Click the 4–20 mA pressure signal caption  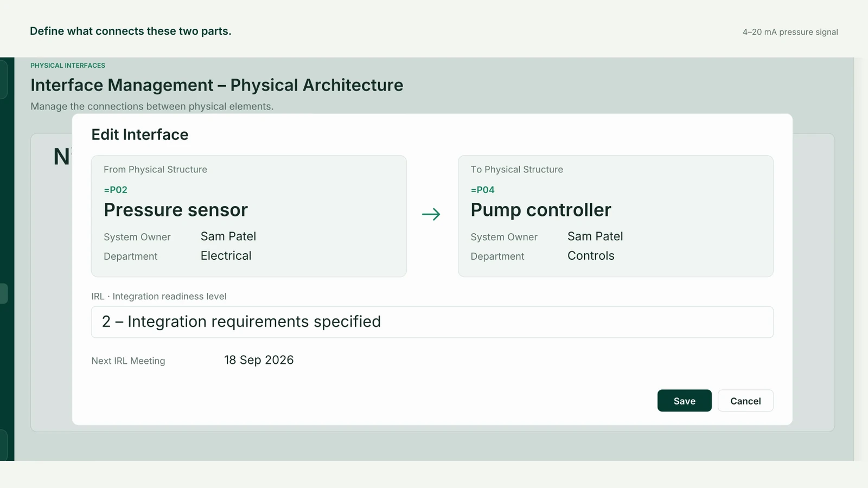coord(790,32)
